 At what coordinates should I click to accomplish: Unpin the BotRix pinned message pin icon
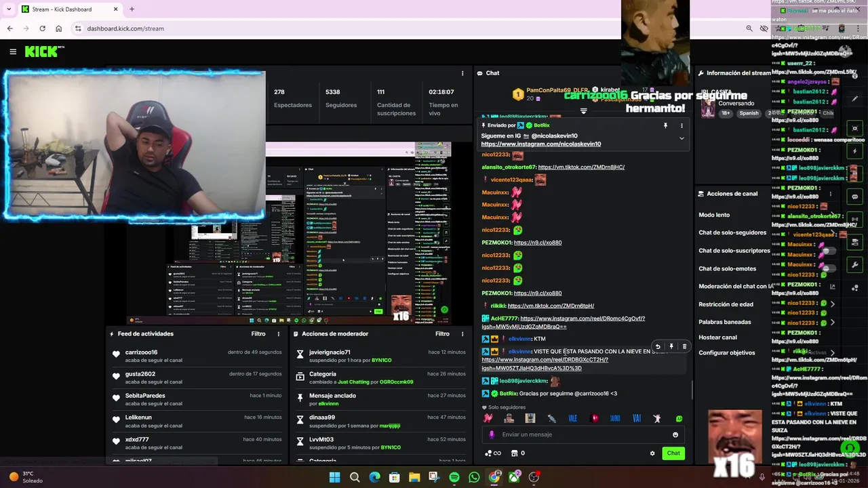[x=665, y=125]
